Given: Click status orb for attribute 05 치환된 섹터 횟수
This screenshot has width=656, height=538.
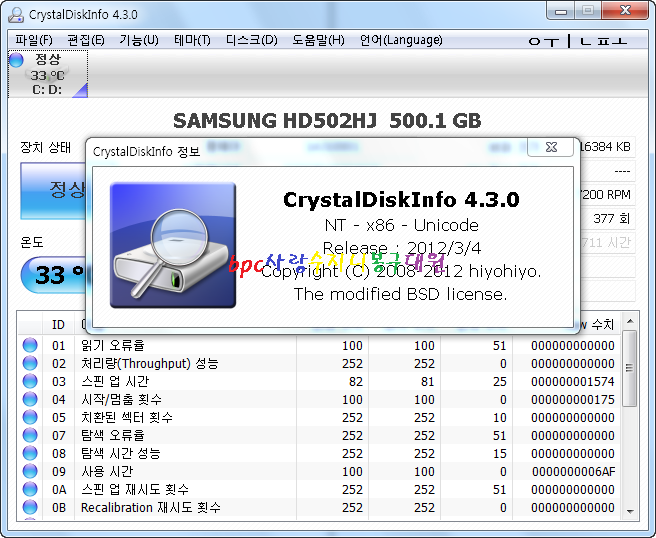Looking at the screenshot, I should tap(30, 418).
